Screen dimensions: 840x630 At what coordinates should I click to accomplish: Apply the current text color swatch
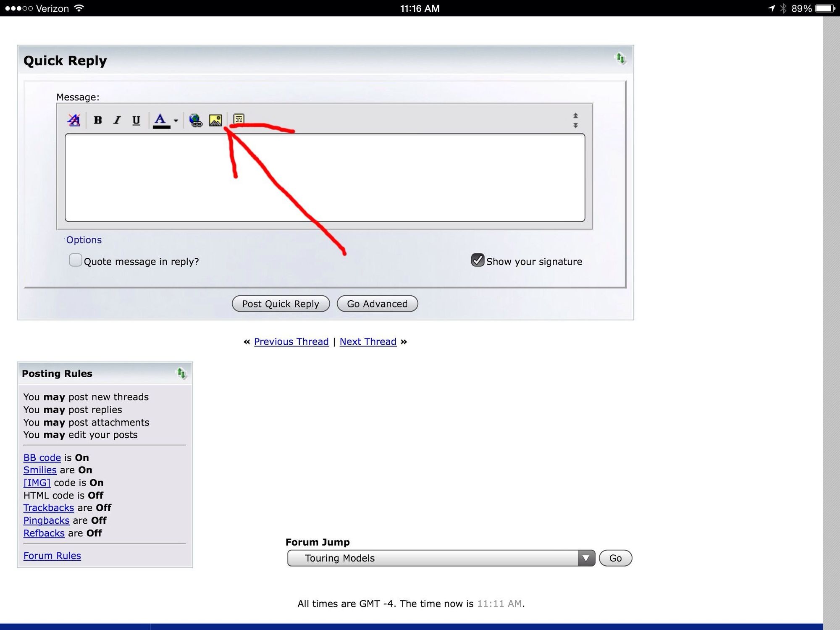tap(161, 120)
